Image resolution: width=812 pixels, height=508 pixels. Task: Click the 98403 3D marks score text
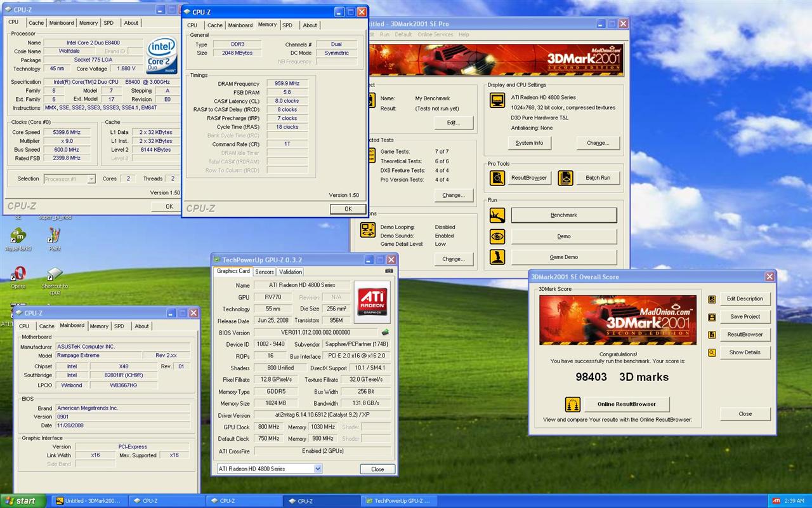(x=622, y=377)
